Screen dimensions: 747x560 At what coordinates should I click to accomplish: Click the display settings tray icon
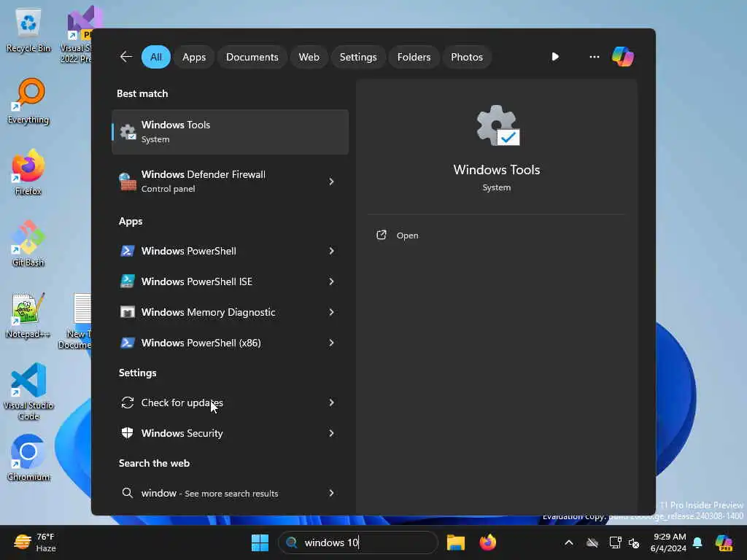click(x=614, y=542)
